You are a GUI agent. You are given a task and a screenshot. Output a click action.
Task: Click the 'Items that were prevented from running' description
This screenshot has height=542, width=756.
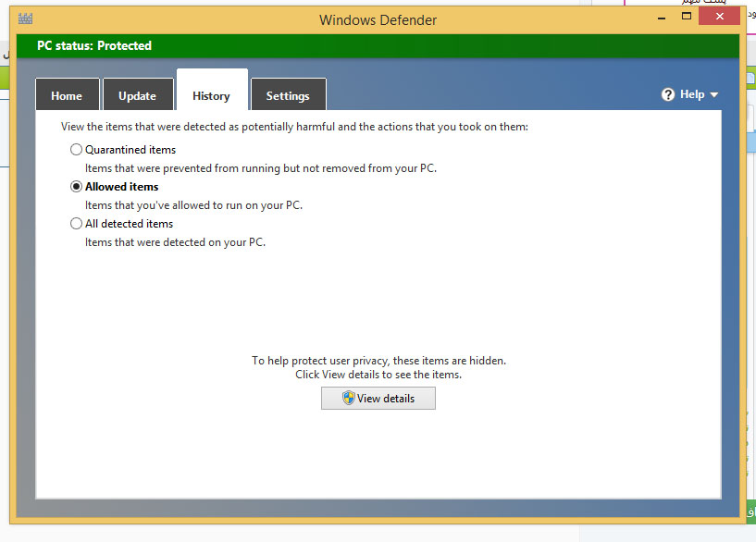261,168
